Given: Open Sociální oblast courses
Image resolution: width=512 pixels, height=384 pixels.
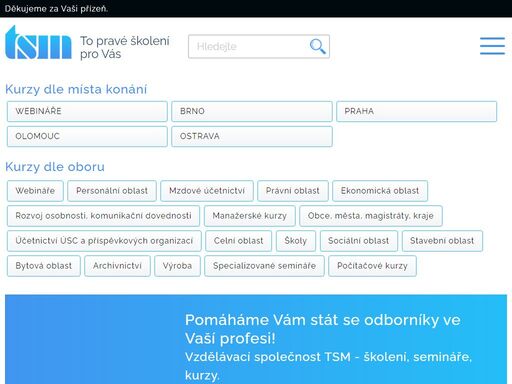Looking at the screenshot, I should tap(359, 241).
